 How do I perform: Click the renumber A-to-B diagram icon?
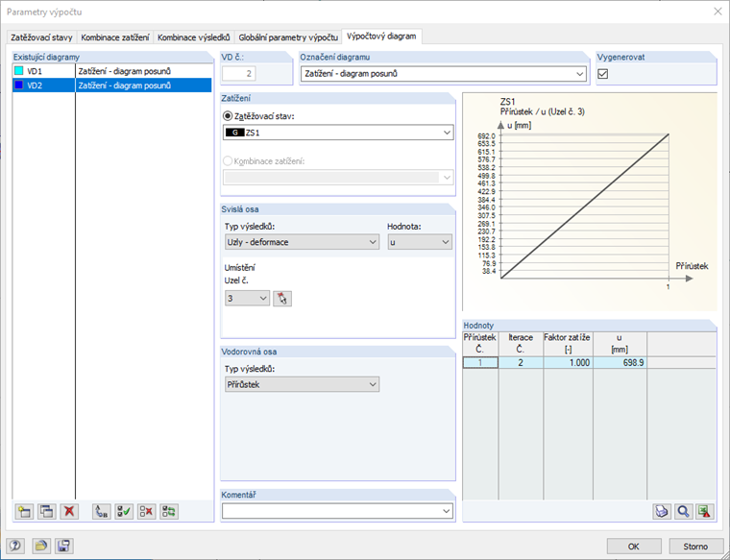[x=102, y=512]
